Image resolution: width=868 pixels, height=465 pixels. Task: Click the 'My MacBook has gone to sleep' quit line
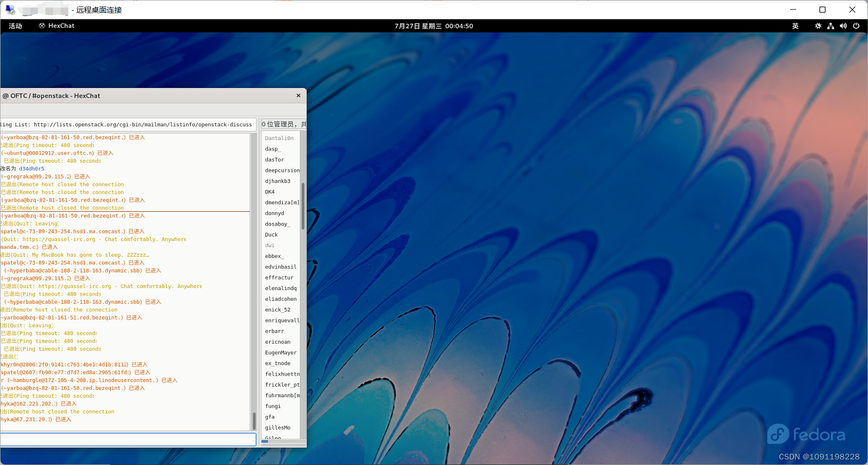point(75,255)
